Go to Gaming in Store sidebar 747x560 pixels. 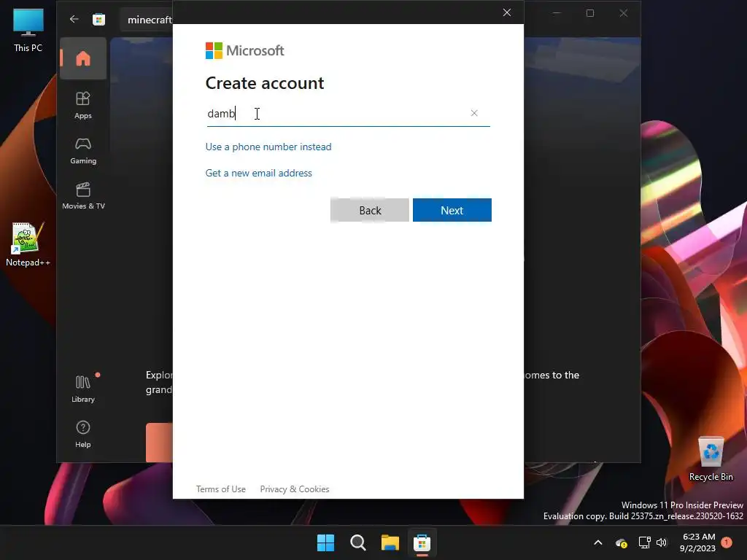[83, 150]
